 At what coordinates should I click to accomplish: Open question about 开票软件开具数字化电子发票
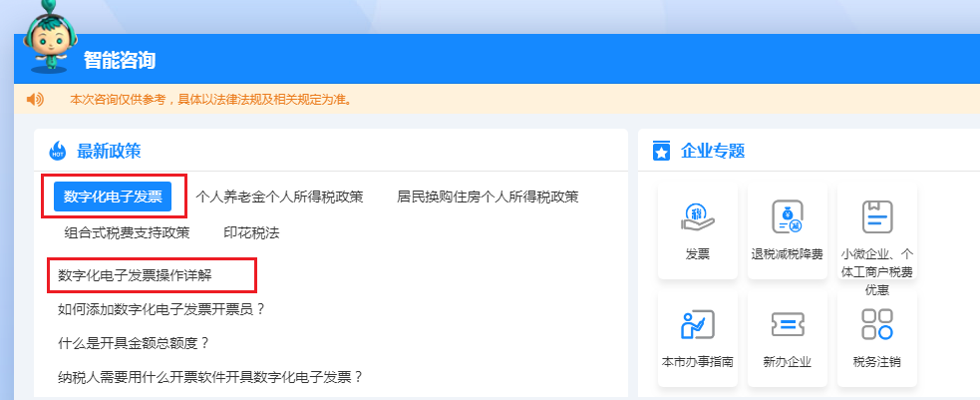[210, 377]
